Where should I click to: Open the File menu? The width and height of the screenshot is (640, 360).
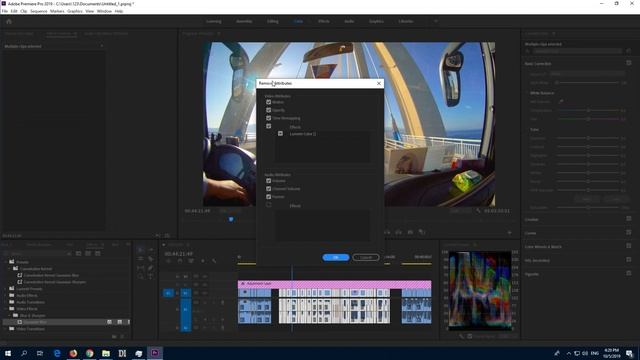coord(4,11)
